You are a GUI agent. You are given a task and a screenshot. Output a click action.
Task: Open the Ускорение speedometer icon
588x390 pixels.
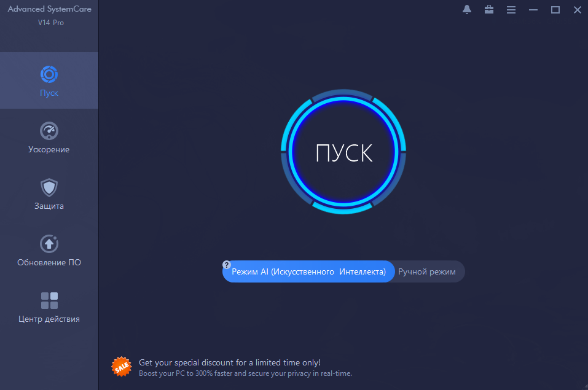(x=49, y=131)
